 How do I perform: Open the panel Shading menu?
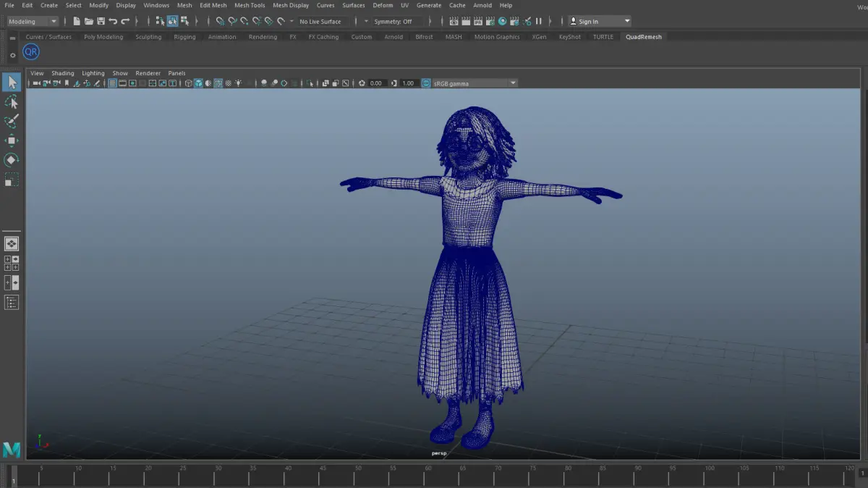(x=62, y=73)
